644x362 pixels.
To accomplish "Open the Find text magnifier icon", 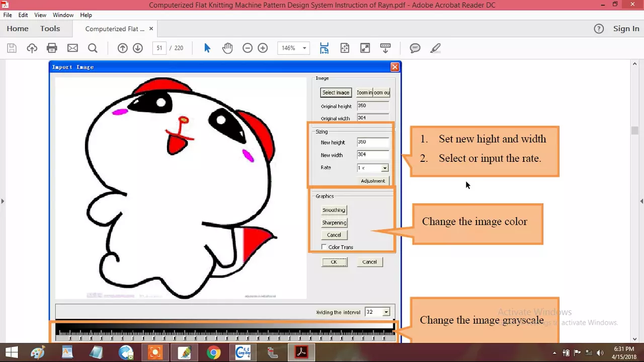I will tap(93, 48).
